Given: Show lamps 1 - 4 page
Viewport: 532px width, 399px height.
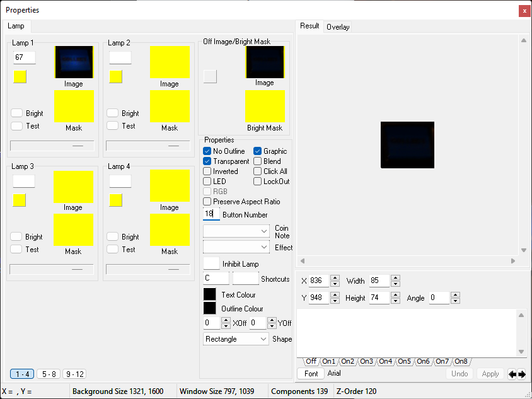Looking at the screenshot, I should click(23, 374).
